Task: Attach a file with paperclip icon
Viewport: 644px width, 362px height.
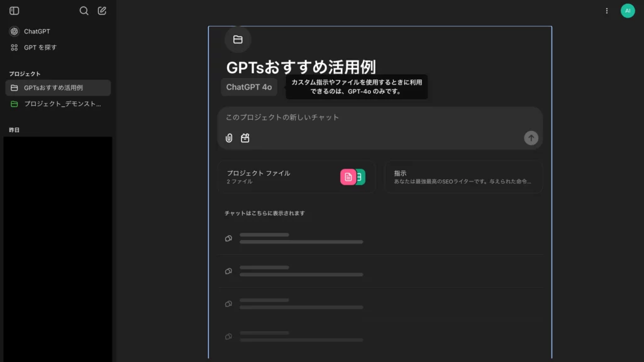Action: pos(229,138)
